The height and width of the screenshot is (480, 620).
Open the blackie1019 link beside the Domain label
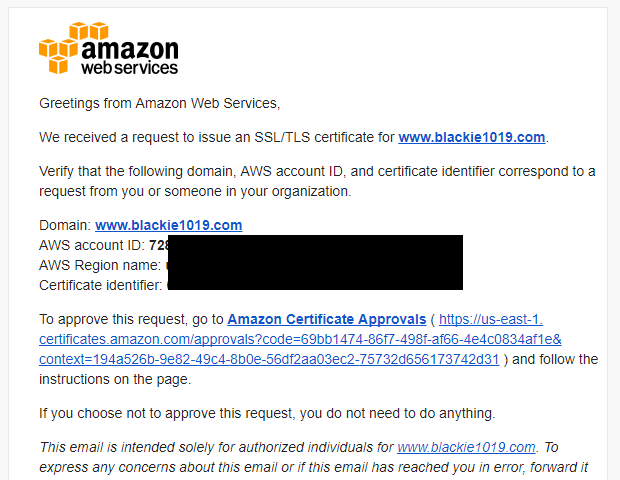point(168,225)
